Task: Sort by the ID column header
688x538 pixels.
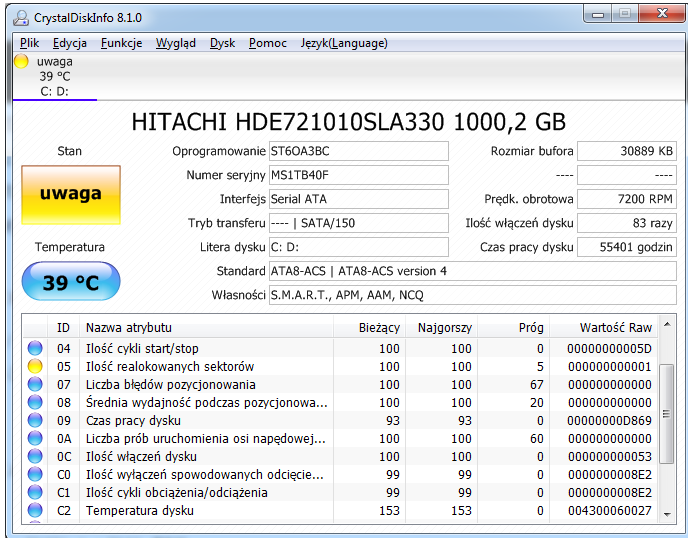Action: tap(63, 327)
